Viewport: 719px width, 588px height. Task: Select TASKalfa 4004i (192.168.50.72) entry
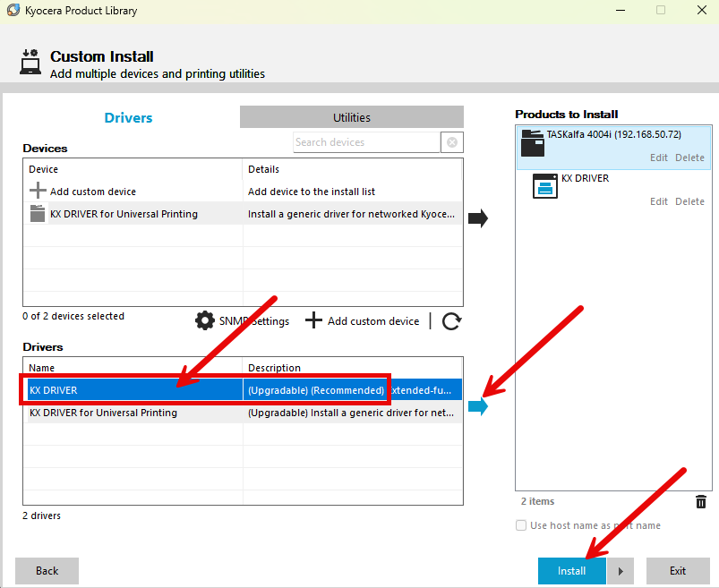pos(613,148)
